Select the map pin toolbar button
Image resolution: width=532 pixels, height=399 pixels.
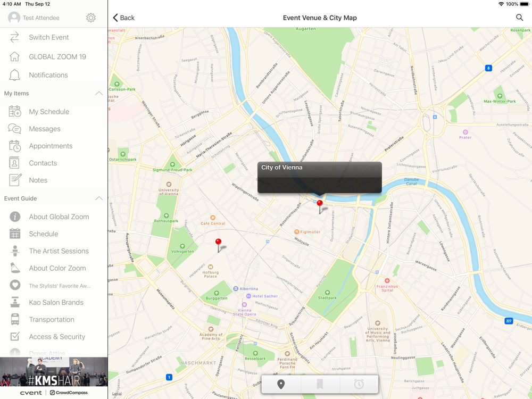click(281, 384)
